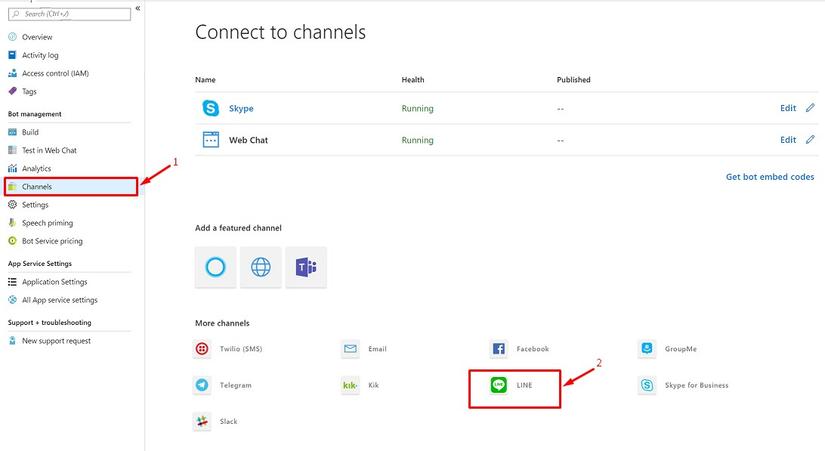Click the LINE channel label
The width and height of the screenshot is (825, 451).
tap(524, 385)
